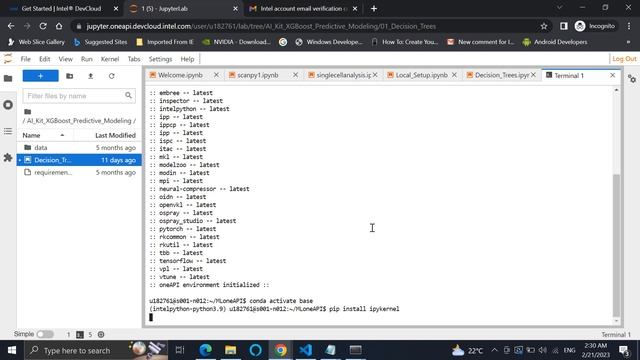This screenshot has width=640, height=360.
Task: Reload the browser page
Action: point(43,26)
